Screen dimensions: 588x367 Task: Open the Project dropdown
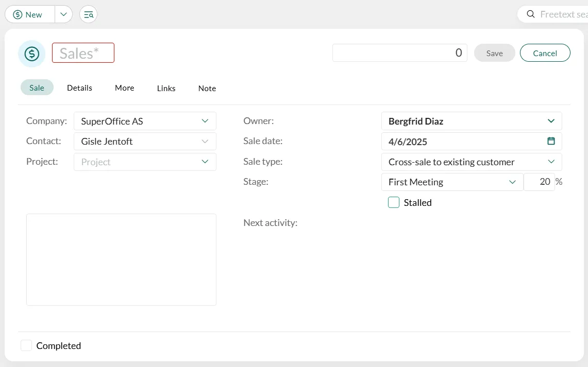205,162
